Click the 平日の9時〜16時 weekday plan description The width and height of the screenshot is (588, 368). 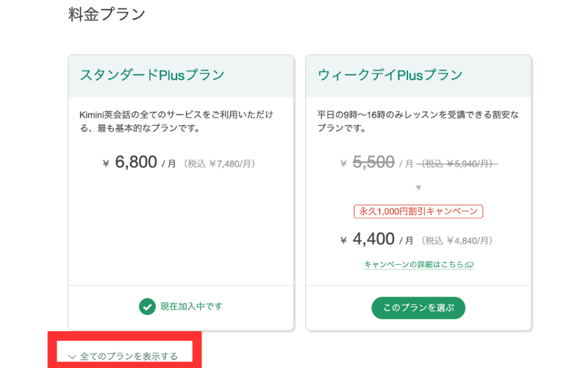tap(418, 121)
